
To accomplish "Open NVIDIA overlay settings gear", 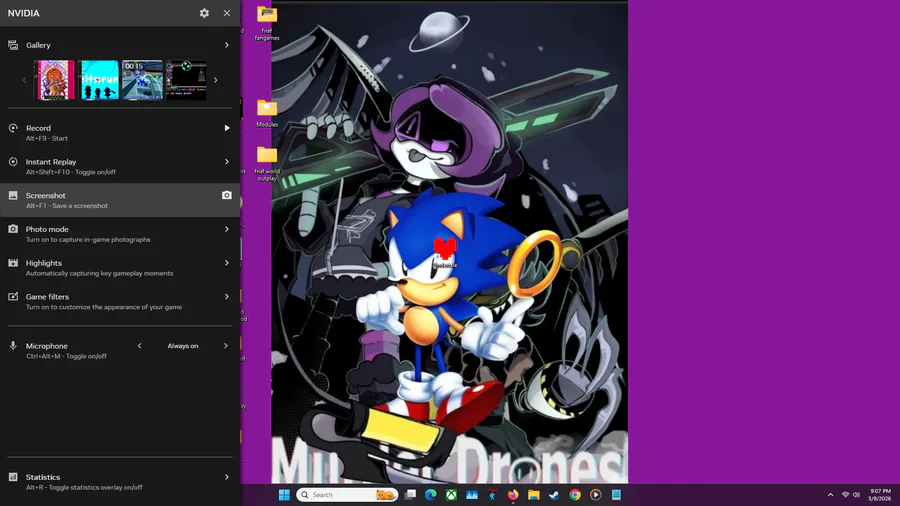I will [204, 13].
